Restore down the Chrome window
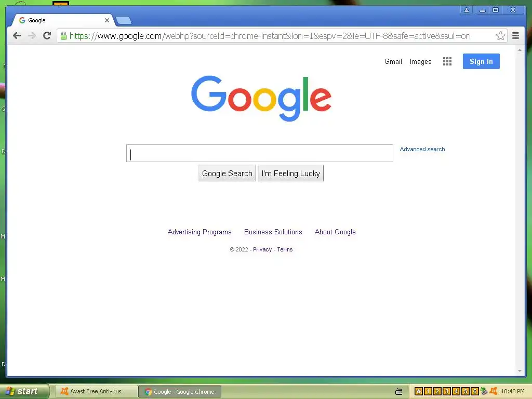532x399 pixels. (495, 10)
